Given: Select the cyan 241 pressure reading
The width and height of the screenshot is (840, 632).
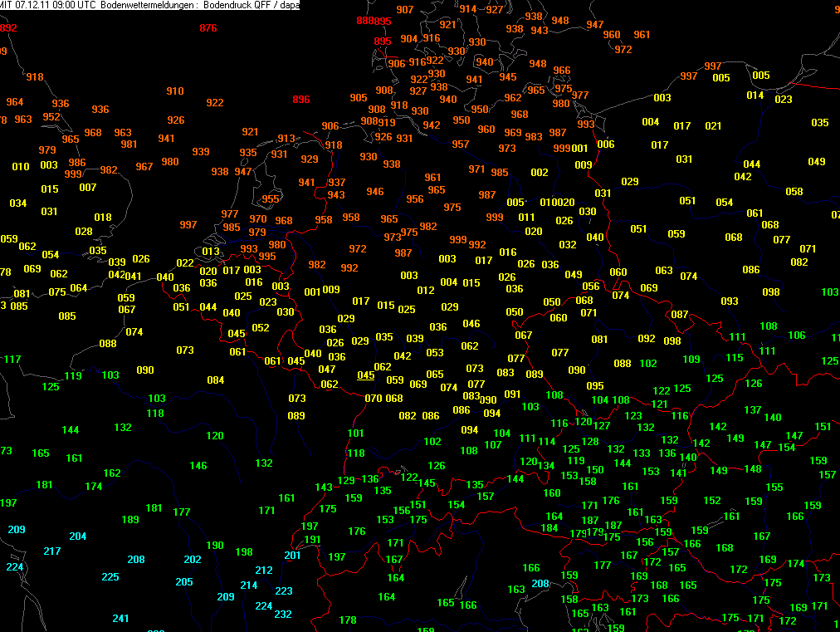Looking at the screenshot, I should click(x=121, y=619).
